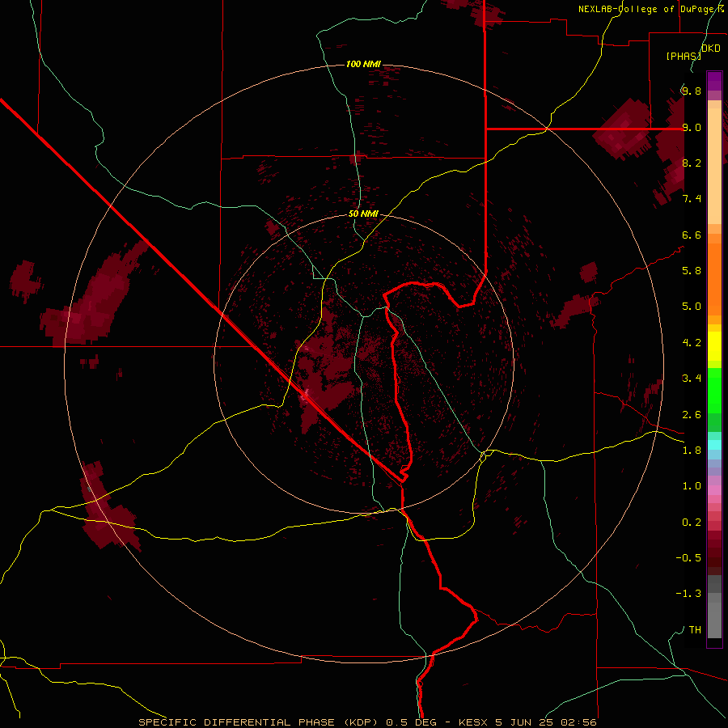The image size is (728, 728).
Task: Click the 9.0 value on the color scale
Action: click(x=692, y=127)
